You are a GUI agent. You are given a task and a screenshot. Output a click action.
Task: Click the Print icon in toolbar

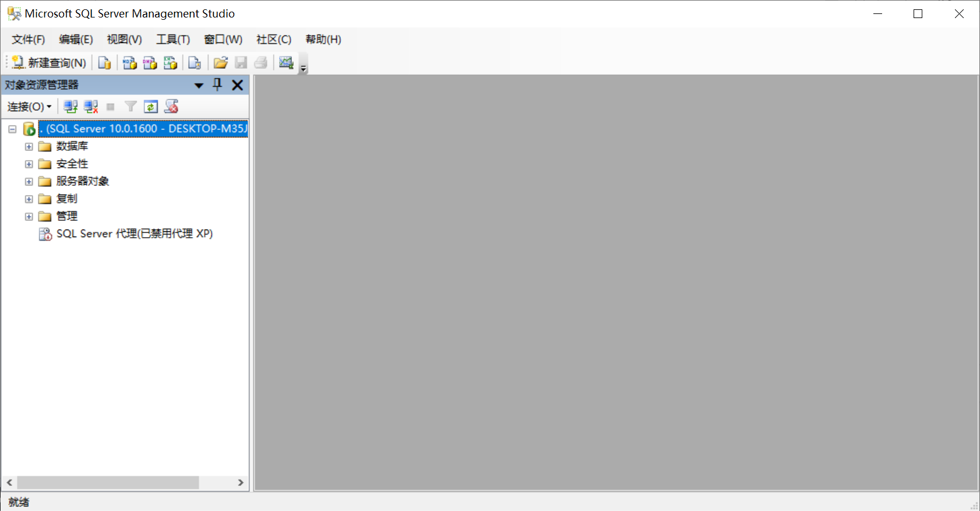click(260, 62)
